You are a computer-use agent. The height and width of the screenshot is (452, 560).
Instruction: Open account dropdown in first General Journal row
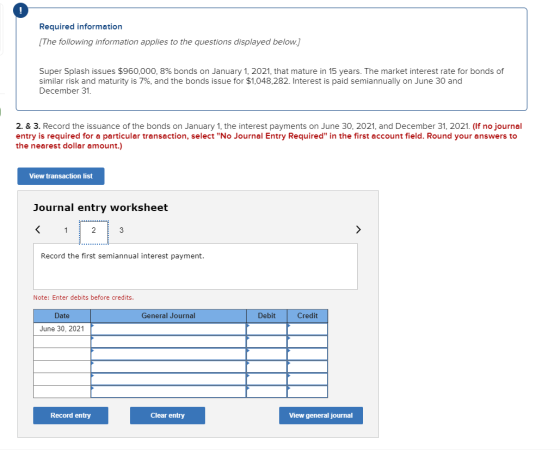click(168, 329)
